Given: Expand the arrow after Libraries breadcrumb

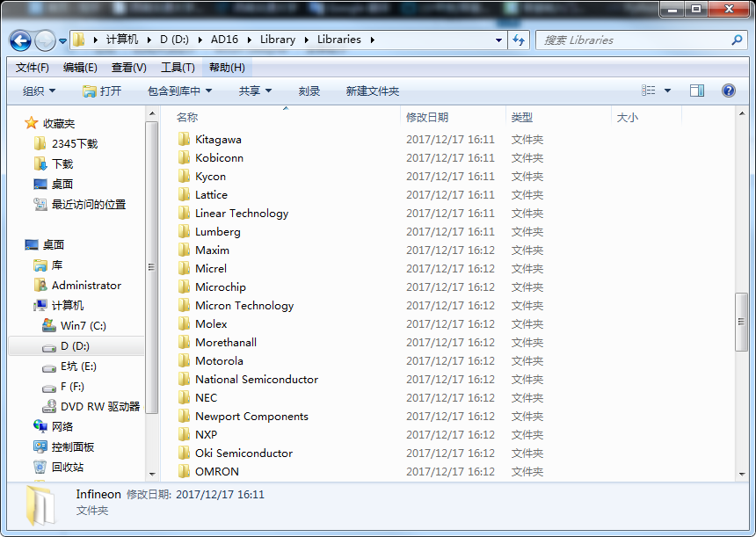Looking at the screenshot, I should (372, 40).
